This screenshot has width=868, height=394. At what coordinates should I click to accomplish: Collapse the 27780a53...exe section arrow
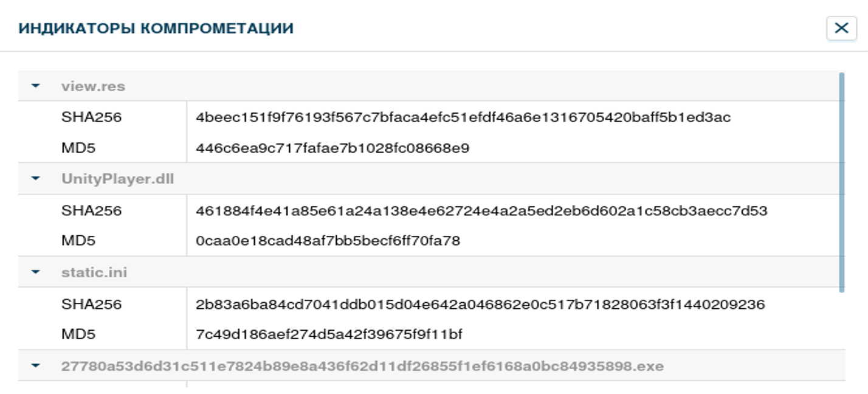point(35,366)
